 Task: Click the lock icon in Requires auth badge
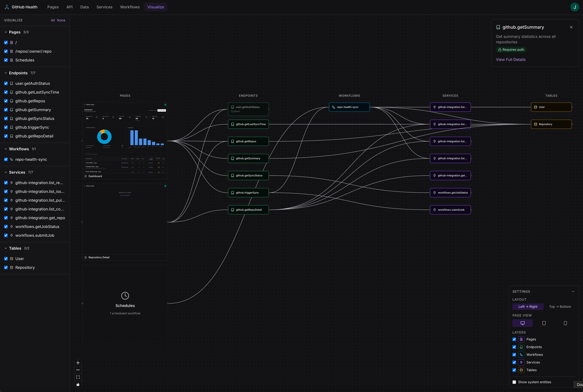(x=500, y=50)
